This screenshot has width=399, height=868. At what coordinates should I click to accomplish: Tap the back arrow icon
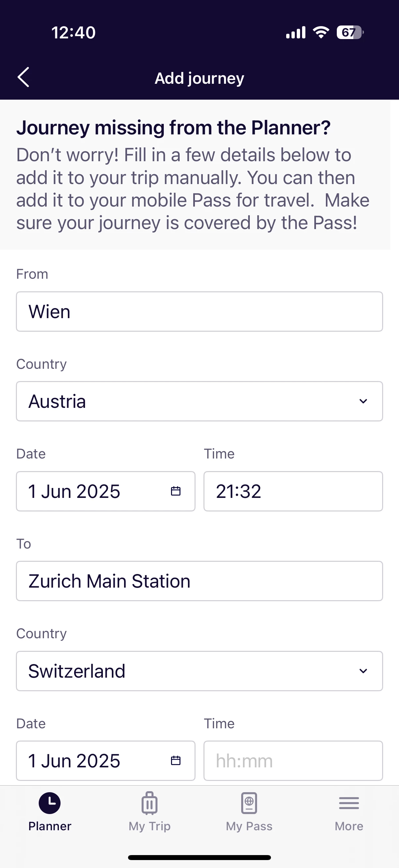23,77
